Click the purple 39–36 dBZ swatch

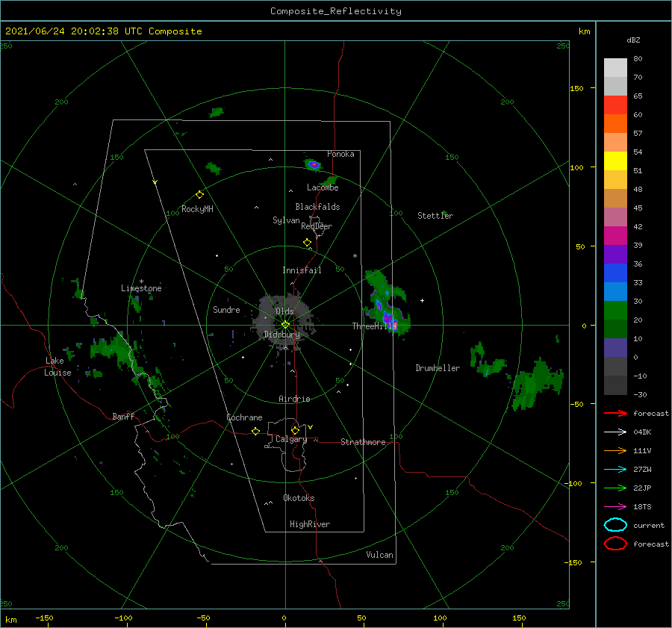point(615,254)
